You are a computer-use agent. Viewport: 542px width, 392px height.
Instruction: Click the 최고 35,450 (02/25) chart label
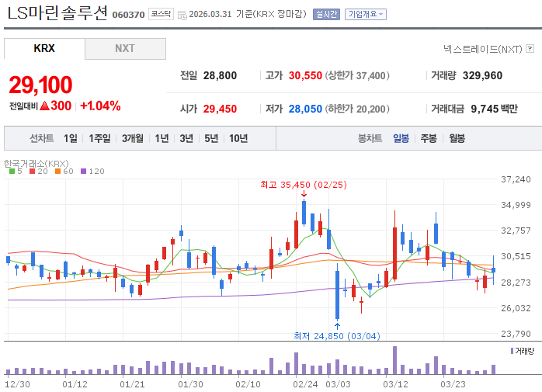[x=304, y=185]
